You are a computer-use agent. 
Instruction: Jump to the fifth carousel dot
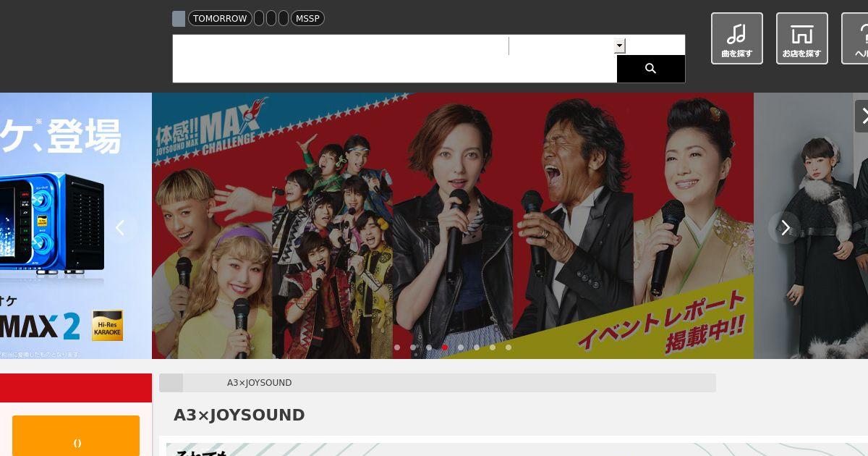461,347
